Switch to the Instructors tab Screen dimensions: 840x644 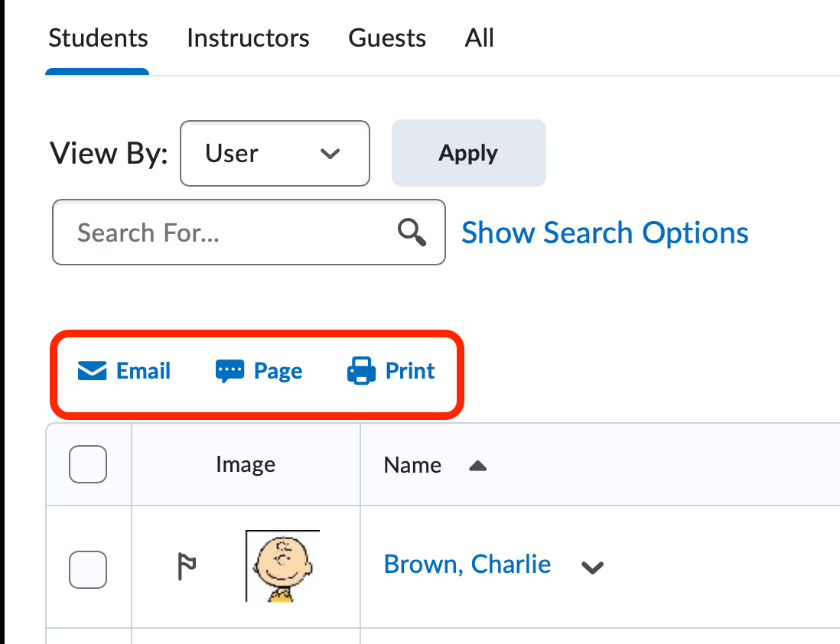point(248,38)
